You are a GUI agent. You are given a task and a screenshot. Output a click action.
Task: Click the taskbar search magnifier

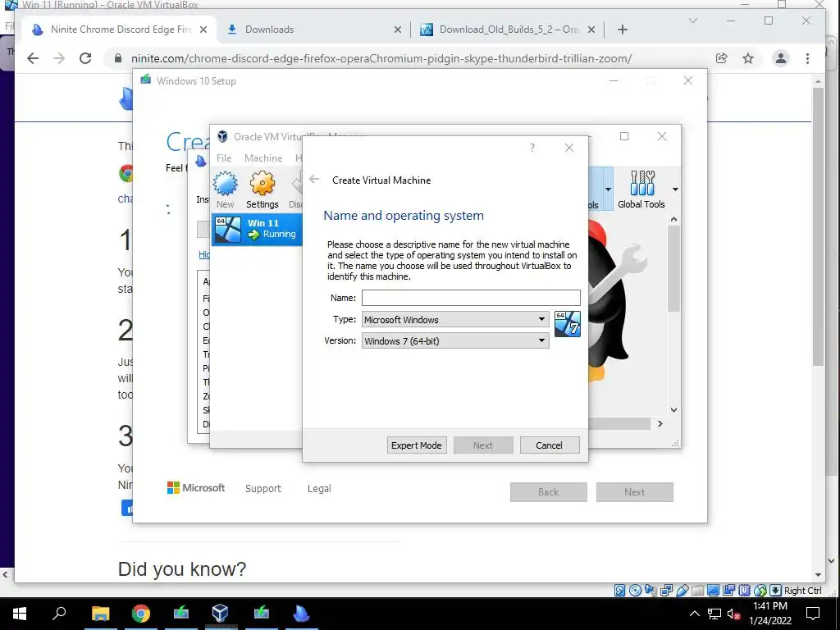tap(59, 614)
